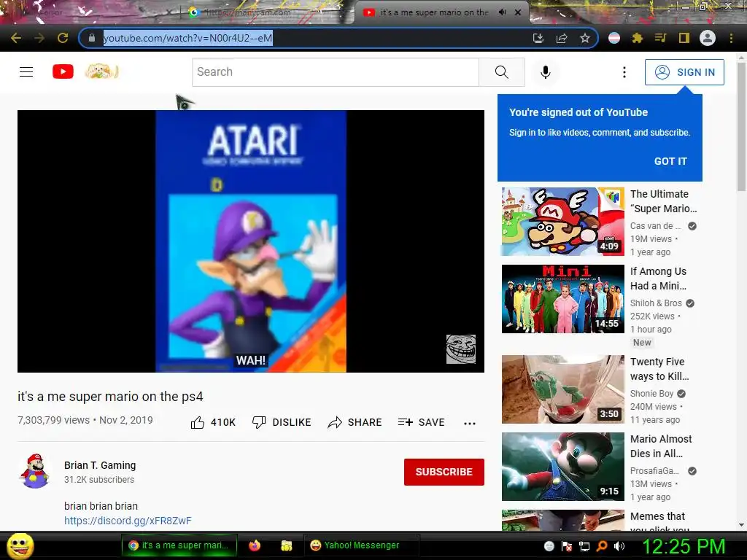Run search with the magnifier button
The height and width of the screenshot is (560, 747).
[502, 72]
